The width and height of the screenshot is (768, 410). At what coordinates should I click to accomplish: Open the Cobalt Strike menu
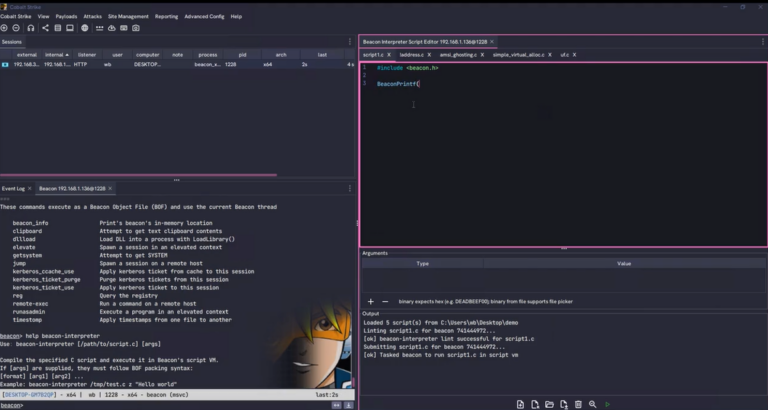coord(16,16)
